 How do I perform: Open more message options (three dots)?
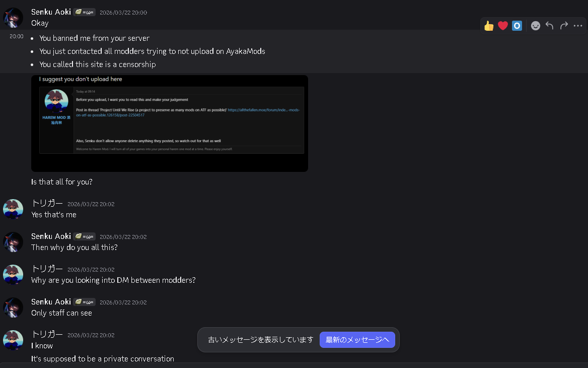(578, 26)
